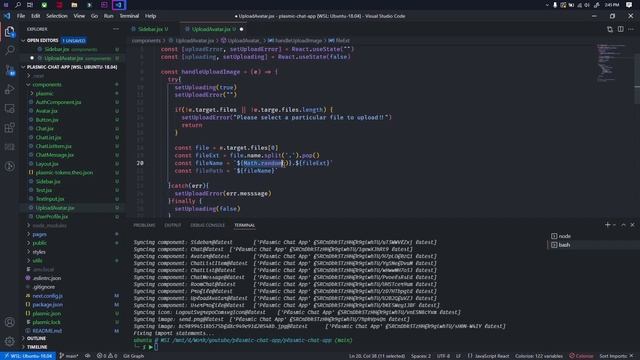Switch to the Debug Console panel tab
This screenshot has width=640, height=360.
tap(207, 225)
